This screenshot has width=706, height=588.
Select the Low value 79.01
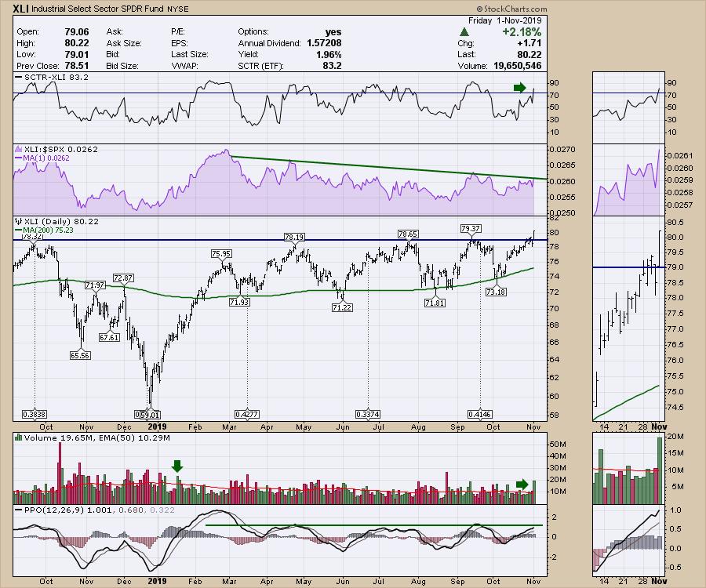point(77,54)
